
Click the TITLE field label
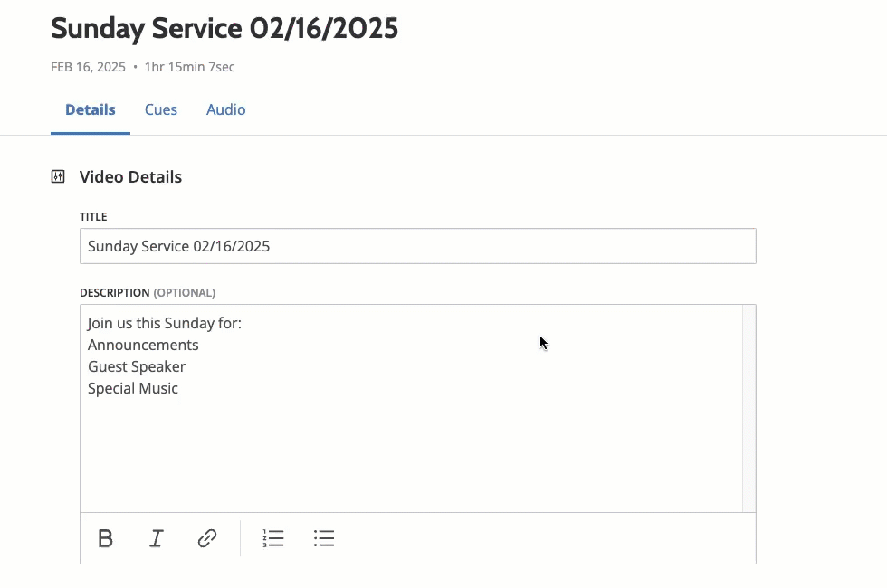tap(93, 217)
